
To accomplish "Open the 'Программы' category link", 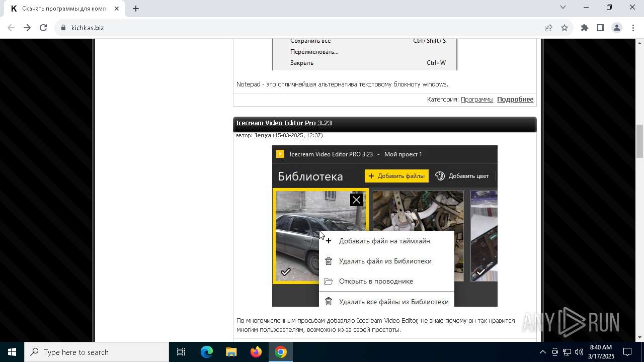I will point(477,99).
